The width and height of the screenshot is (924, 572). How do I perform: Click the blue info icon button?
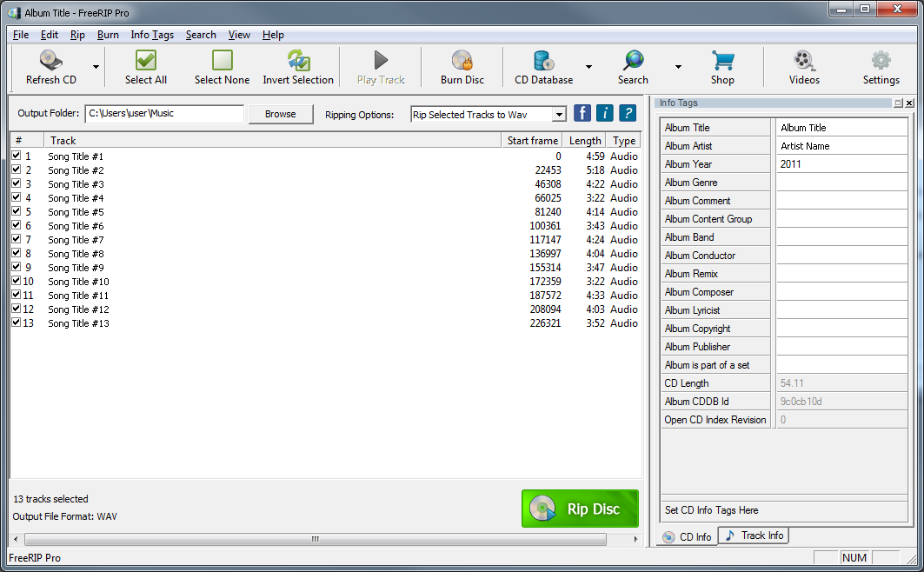(605, 113)
